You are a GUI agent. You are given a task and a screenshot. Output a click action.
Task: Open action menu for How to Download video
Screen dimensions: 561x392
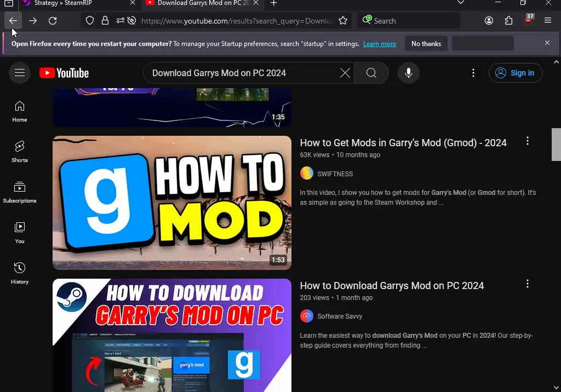click(x=528, y=284)
